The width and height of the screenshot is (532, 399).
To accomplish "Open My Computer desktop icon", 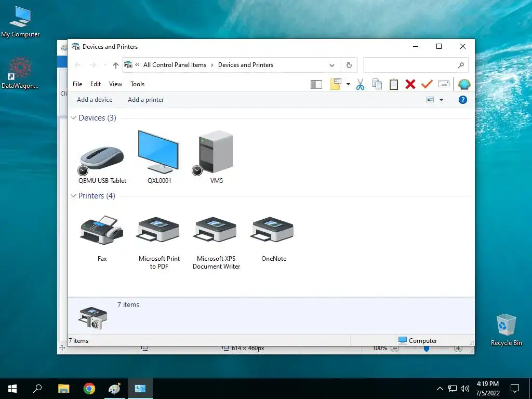I will (x=20, y=22).
